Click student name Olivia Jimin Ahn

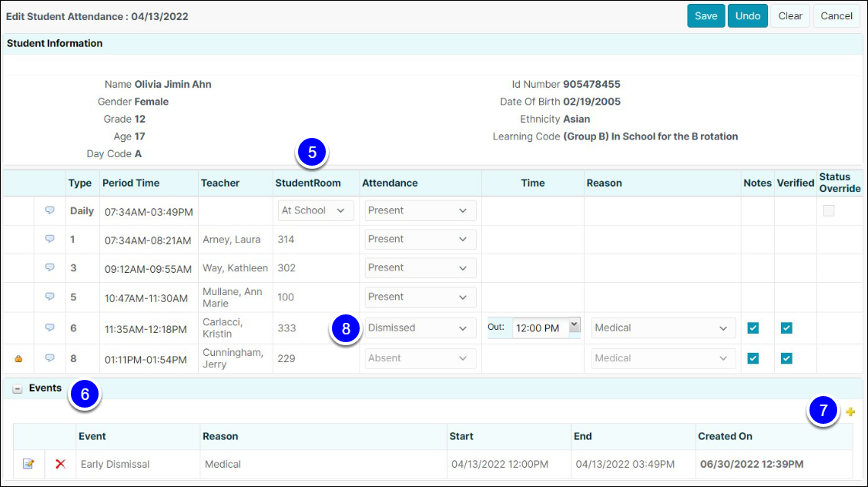173,84
